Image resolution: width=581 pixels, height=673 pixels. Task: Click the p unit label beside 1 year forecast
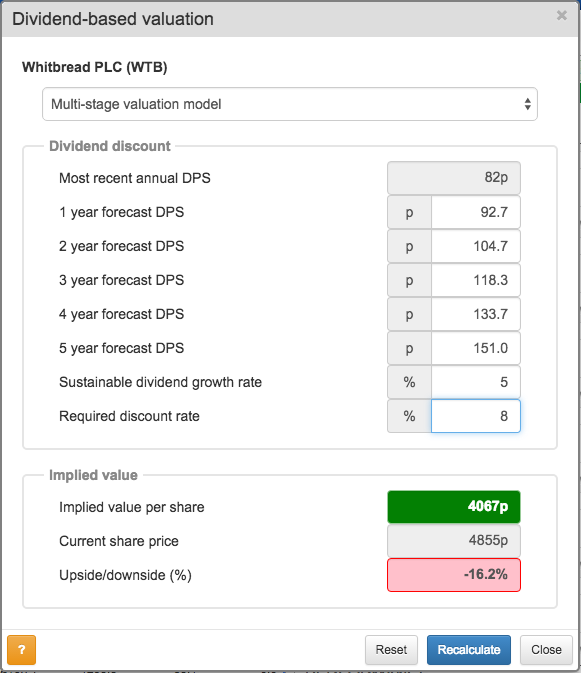409,212
